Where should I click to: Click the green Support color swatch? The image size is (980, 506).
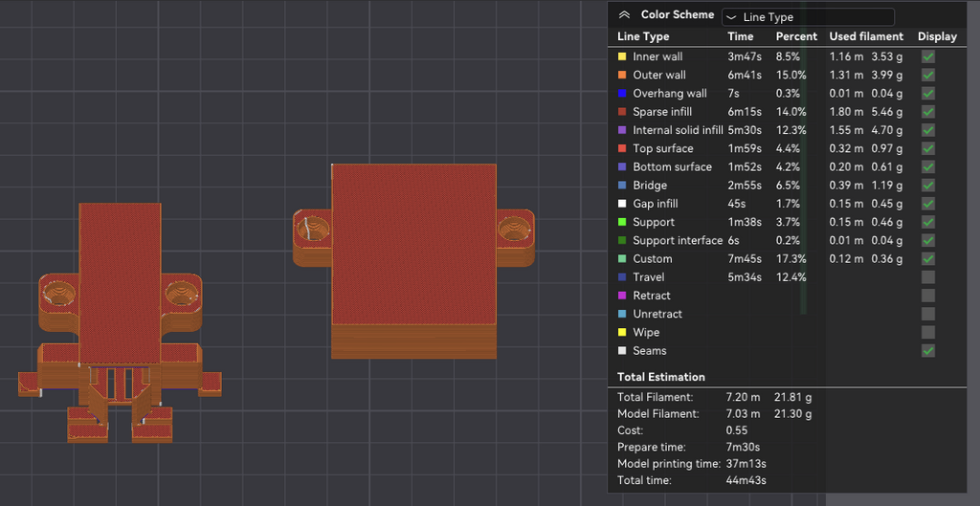pyautogui.click(x=622, y=222)
